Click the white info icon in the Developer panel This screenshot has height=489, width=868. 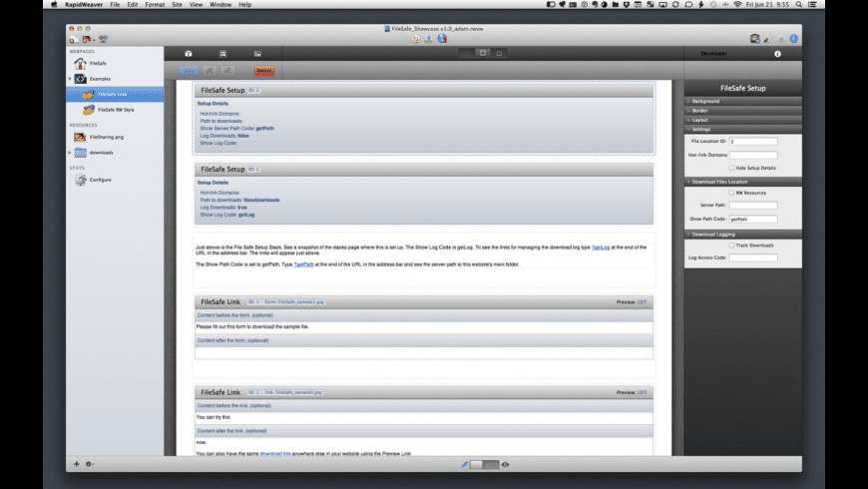778,54
